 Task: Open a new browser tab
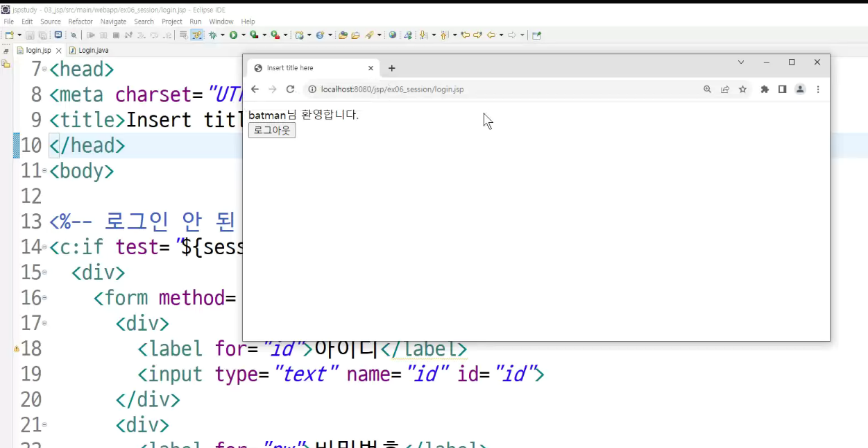(392, 68)
